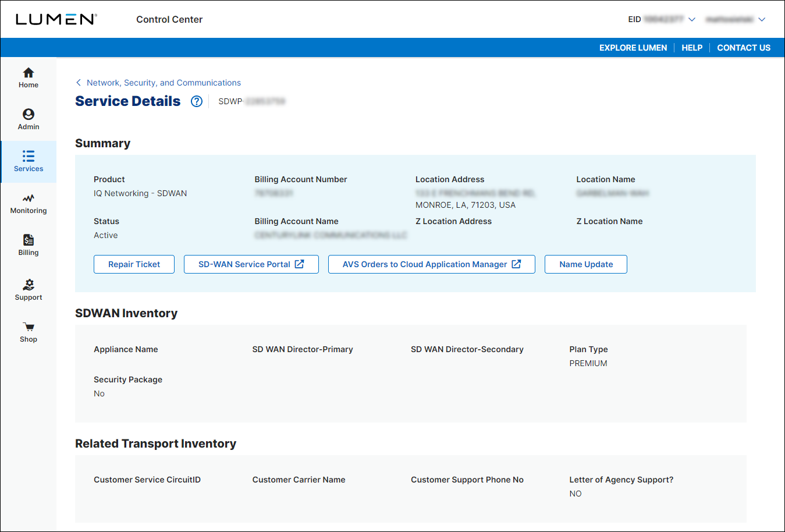Click the MONROE, LA, 71203, USA address

(x=466, y=205)
